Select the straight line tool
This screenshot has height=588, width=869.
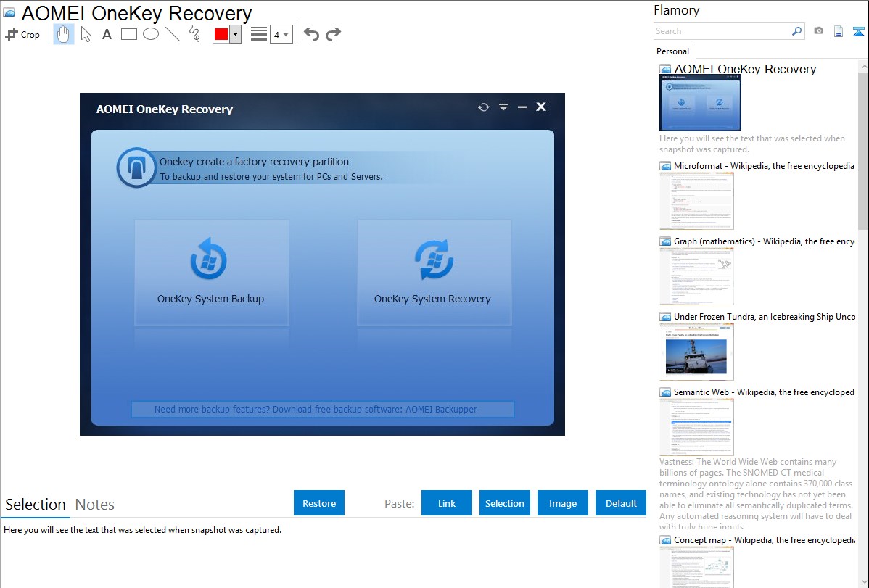[173, 34]
